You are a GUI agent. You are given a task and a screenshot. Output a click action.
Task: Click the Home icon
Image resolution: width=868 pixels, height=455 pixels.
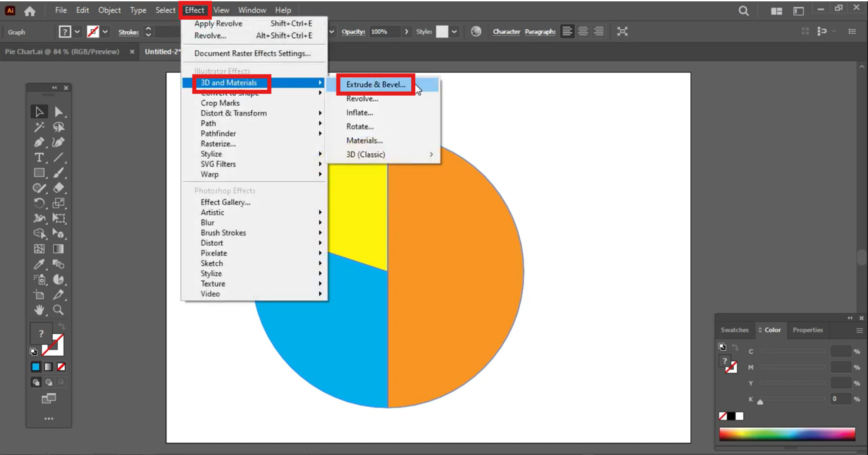pyautogui.click(x=30, y=10)
